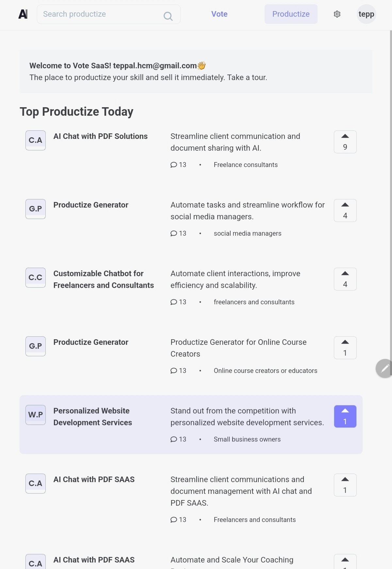Image resolution: width=392 pixels, height=569 pixels.
Task: Open the Productize tab
Action: (291, 14)
